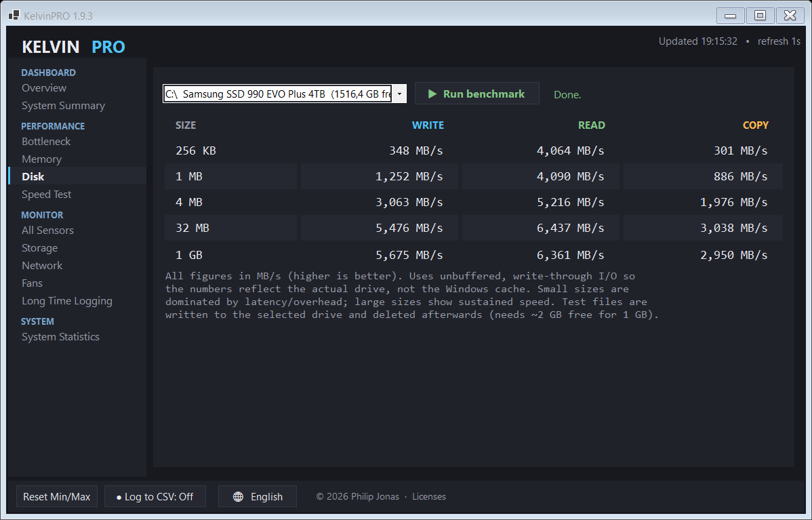The width and height of the screenshot is (812, 520).
Task: Click the 1 MB size row label
Action: coord(189,177)
